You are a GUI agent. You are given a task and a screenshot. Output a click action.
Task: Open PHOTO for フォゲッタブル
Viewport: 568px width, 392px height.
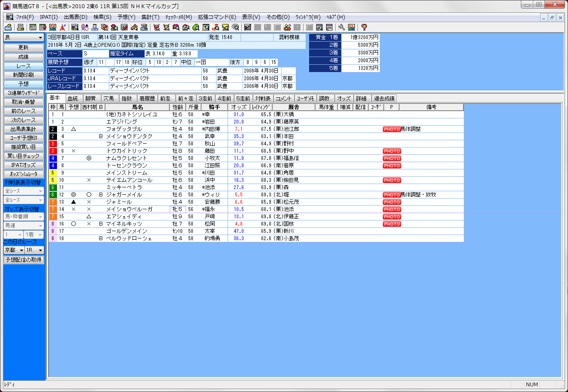tap(392, 129)
